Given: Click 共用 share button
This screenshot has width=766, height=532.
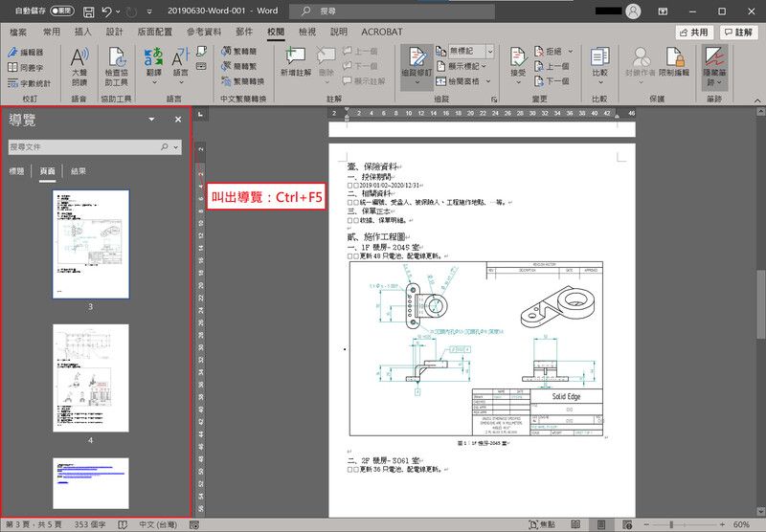Looking at the screenshot, I should pos(694,33).
